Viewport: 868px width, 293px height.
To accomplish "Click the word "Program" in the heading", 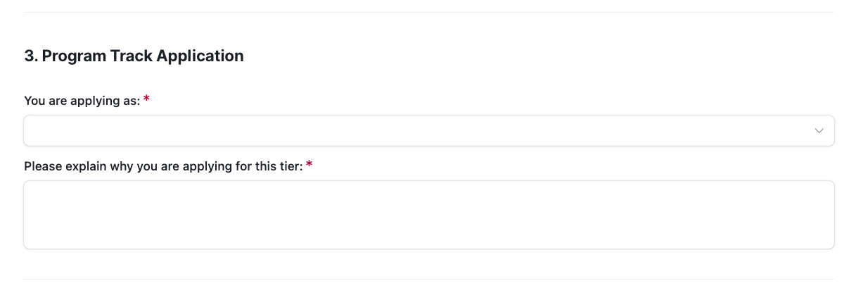I will pos(74,56).
